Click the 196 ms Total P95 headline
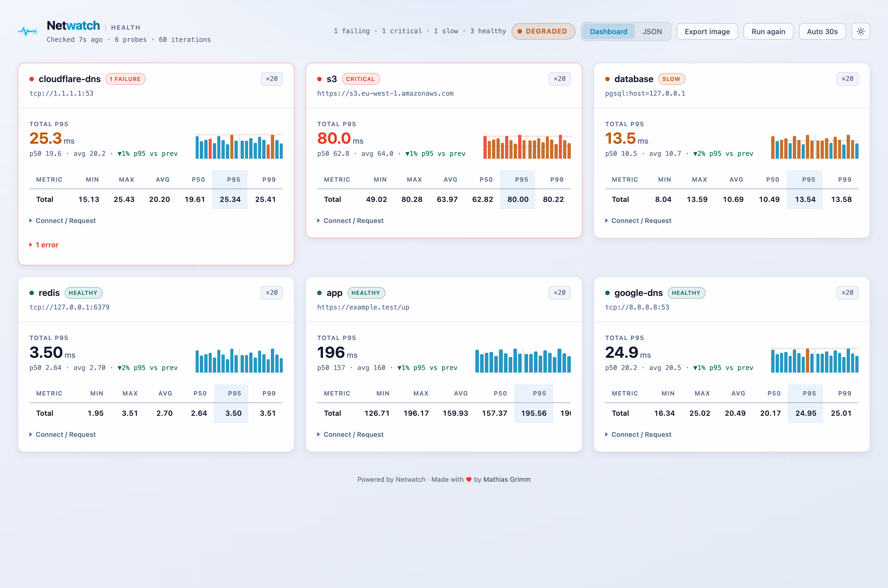The width and height of the screenshot is (888, 588). [x=337, y=353]
